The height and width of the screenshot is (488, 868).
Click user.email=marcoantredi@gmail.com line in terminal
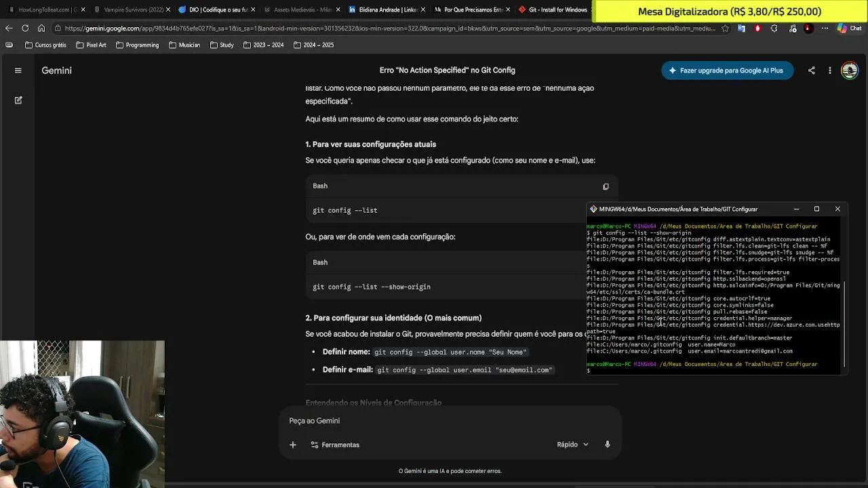pyautogui.click(x=690, y=351)
